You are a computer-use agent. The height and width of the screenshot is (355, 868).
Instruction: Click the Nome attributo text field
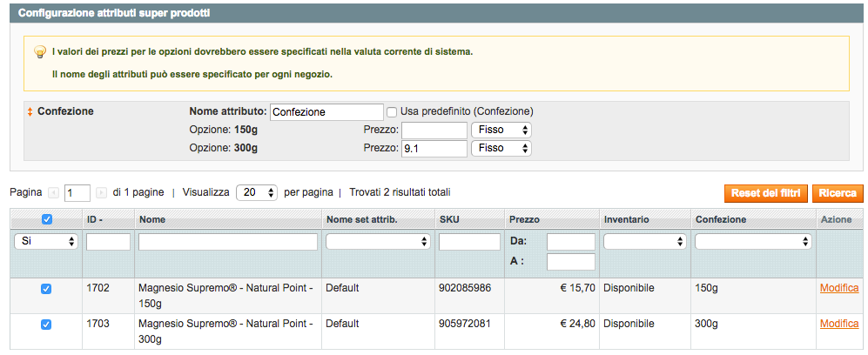pos(326,112)
